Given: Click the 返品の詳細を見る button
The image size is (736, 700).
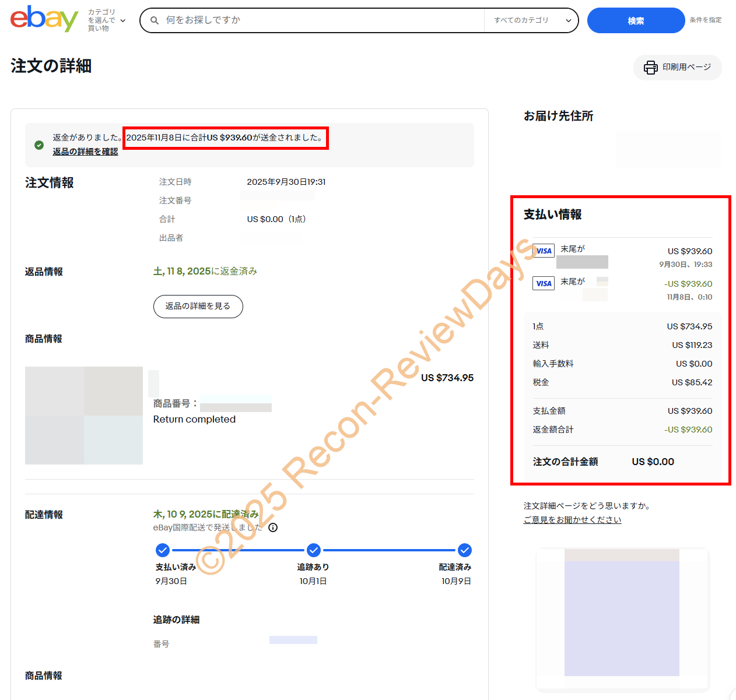Looking at the screenshot, I should pos(198,306).
